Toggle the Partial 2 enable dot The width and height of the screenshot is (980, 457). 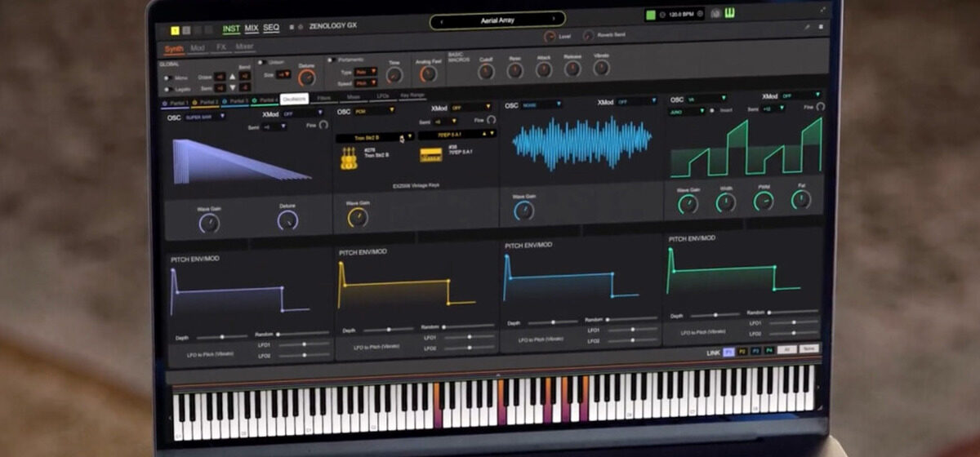pyautogui.click(x=194, y=103)
